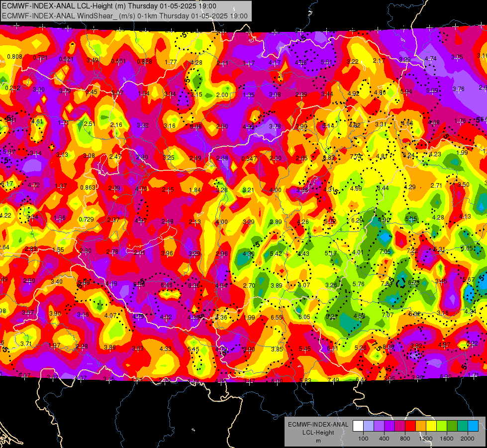Viewport: 487px width, 448px height.
Task: Click the pale lavender swatch in the legend
Action: point(369,426)
